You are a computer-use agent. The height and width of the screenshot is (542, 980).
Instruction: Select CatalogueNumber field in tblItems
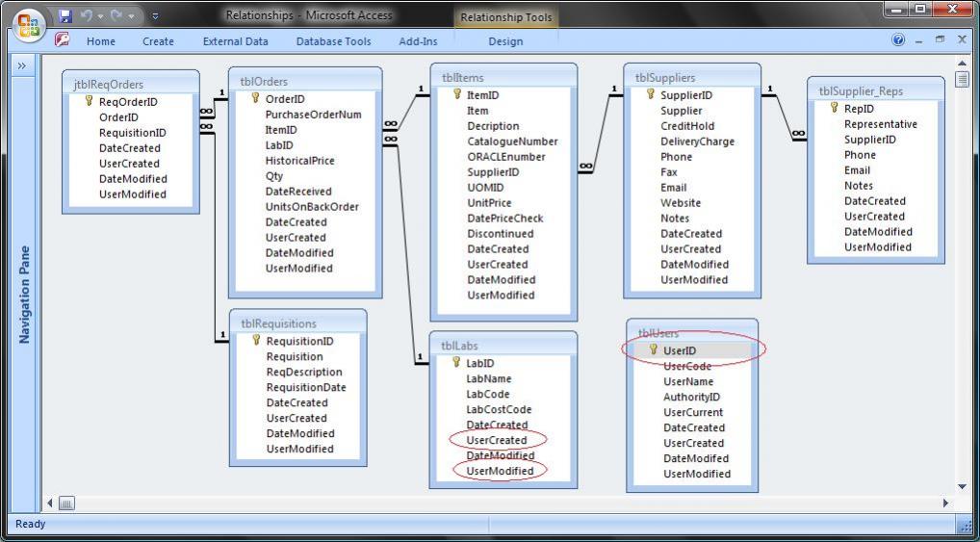pos(512,142)
